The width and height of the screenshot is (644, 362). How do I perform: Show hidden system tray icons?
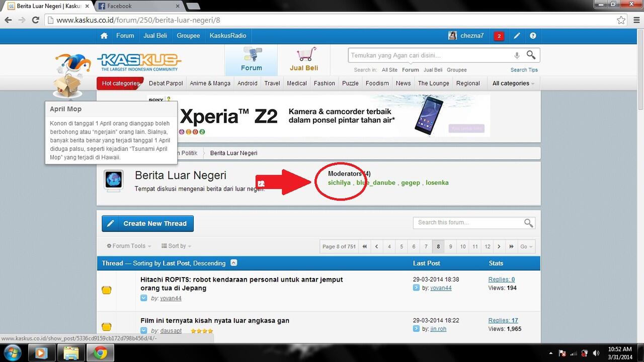tap(551, 353)
